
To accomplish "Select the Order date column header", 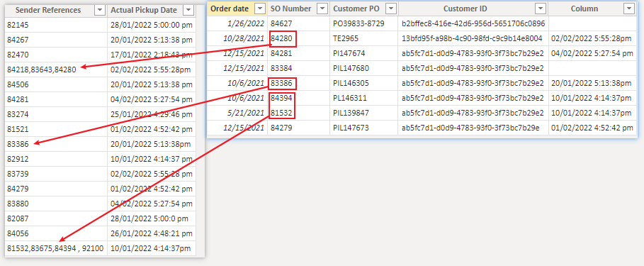I will 230,9.
